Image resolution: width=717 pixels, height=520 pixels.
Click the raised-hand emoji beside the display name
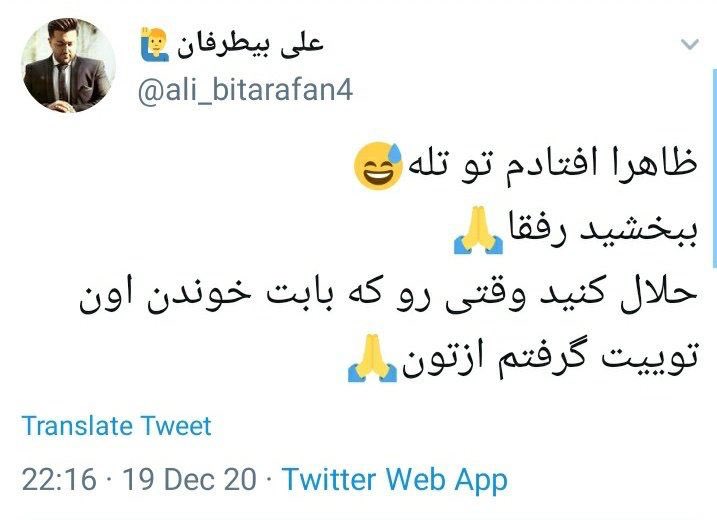[155, 45]
